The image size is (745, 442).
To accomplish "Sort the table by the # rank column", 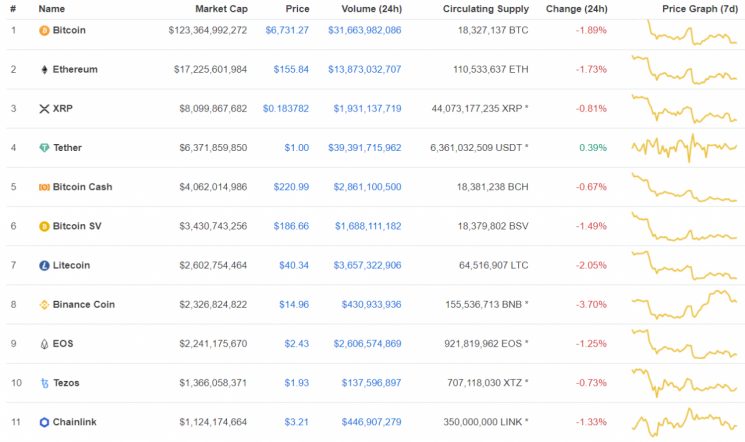I will [x=13, y=9].
